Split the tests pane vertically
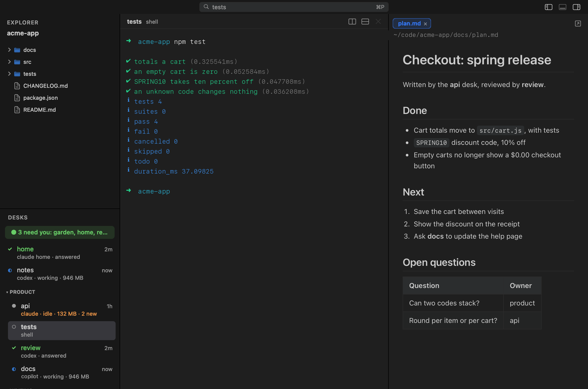This screenshot has height=389, width=588. tap(352, 22)
